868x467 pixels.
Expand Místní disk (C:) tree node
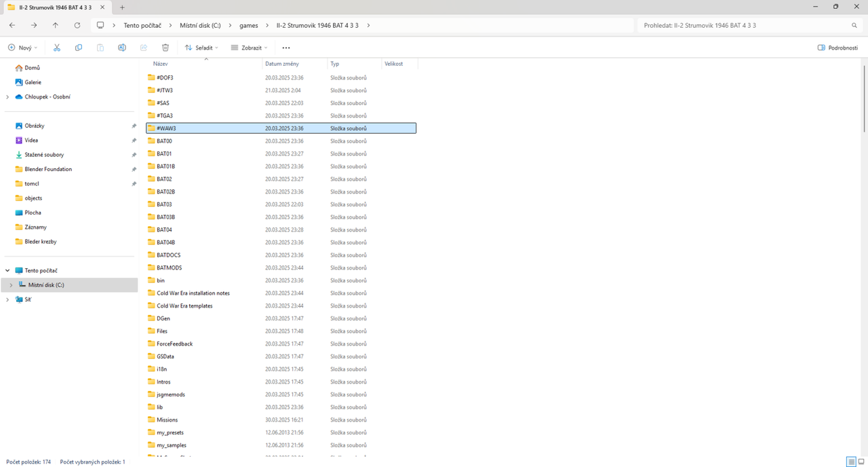point(11,285)
